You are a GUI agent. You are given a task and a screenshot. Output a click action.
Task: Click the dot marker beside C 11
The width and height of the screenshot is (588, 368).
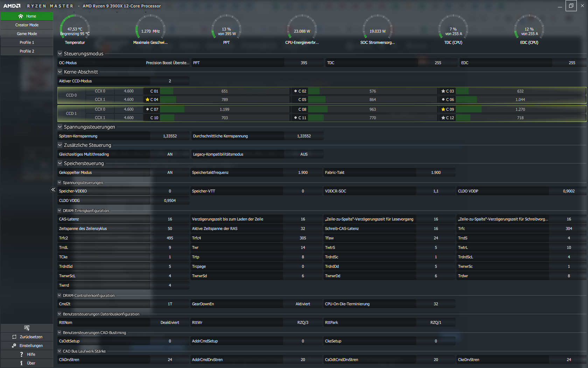coord(295,118)
